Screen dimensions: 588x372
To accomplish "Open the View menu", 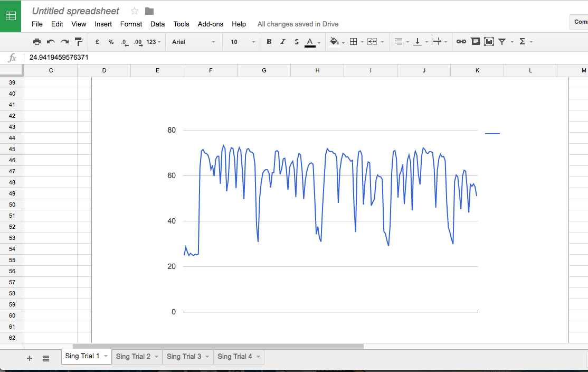I will click(x=79, y=24).
